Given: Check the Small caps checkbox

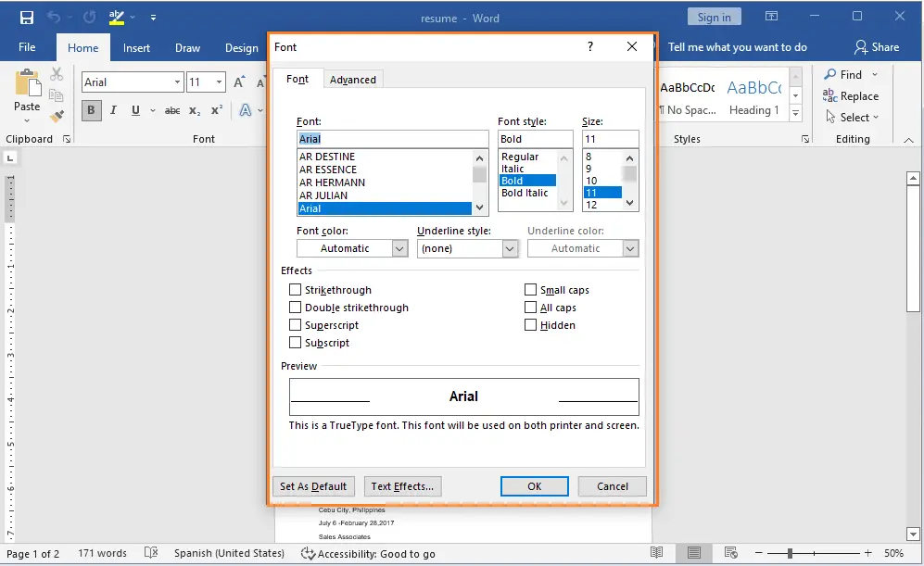Looking at the screenshot, I should click(x=530, y=290).
